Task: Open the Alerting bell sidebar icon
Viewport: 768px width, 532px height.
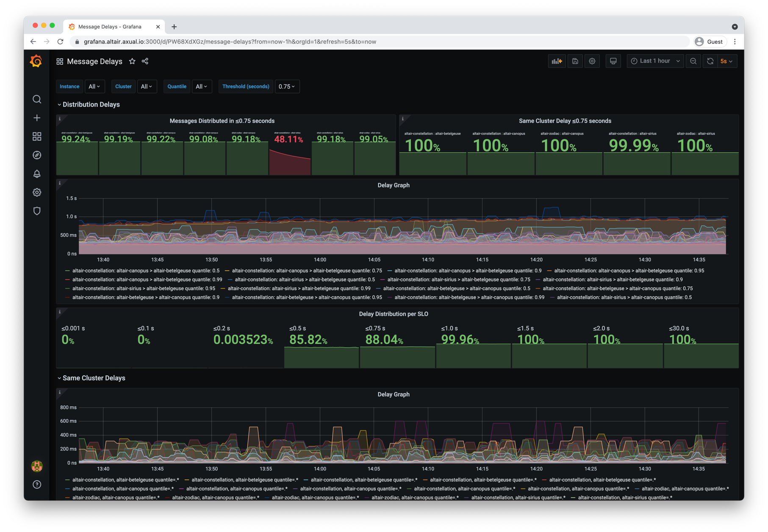Action: tap(37, 174)
